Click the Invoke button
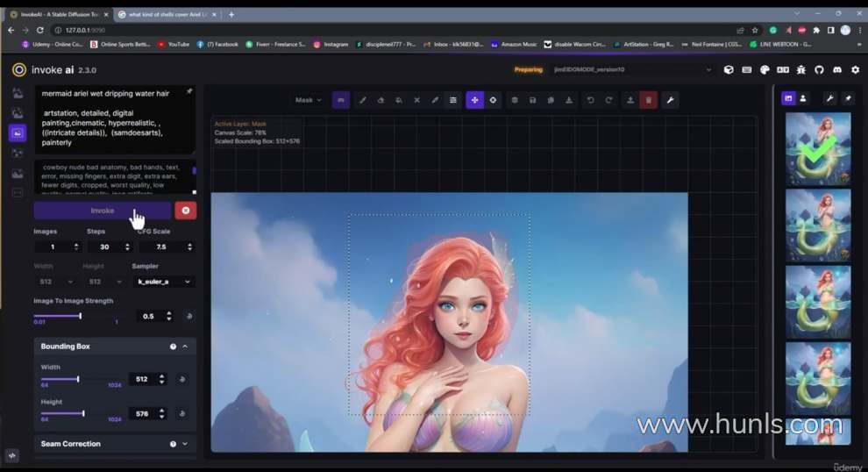This screenshot has width=868, height=472. [x=103, y=211]
